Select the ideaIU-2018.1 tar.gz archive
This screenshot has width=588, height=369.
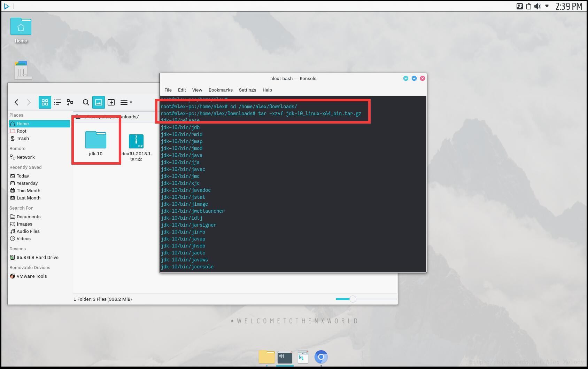click(x=136, y=147)
